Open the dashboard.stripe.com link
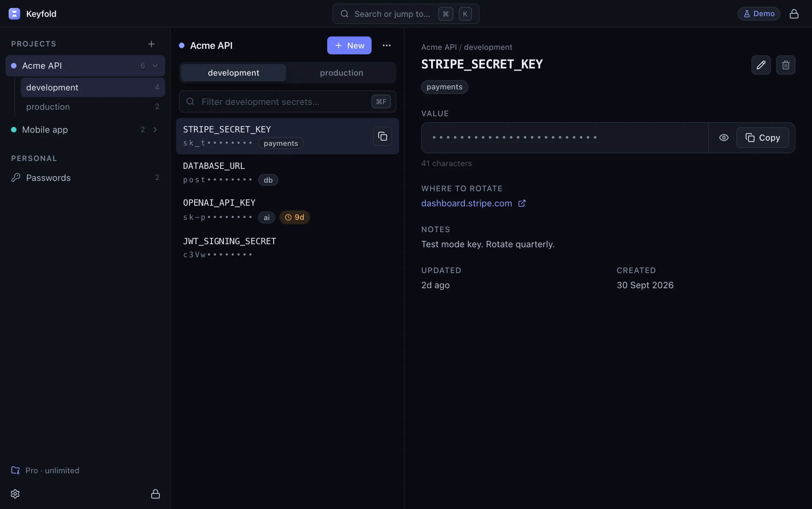Image resolution: width=812 pixels, height=509 pixels. 467,203
